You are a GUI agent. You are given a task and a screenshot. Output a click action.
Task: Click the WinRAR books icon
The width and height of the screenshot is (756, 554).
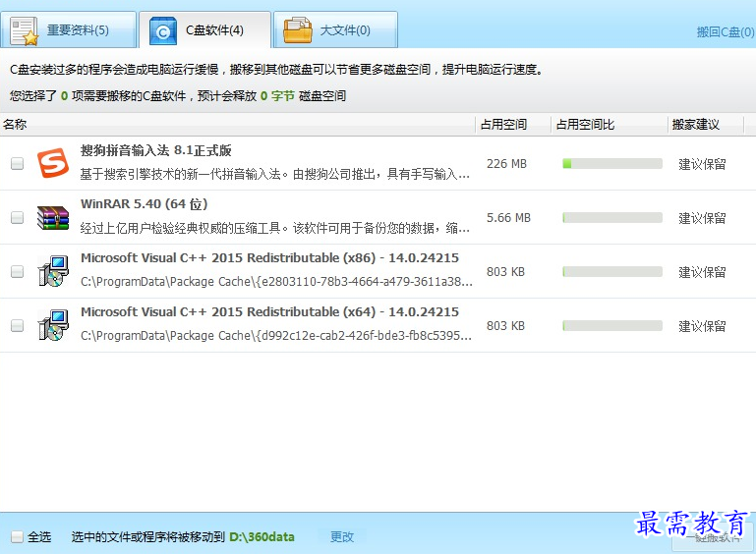(53, 218)
